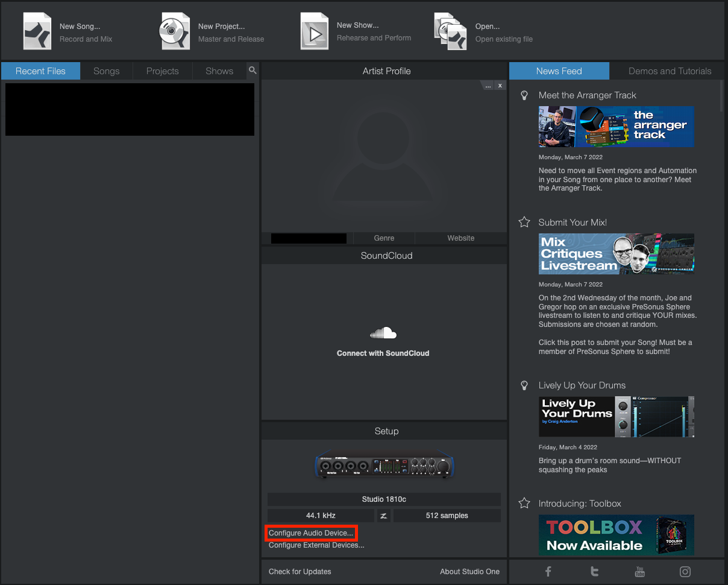Click the Submit Your Mix! headline
728x585 pixels.
(573, 223)
